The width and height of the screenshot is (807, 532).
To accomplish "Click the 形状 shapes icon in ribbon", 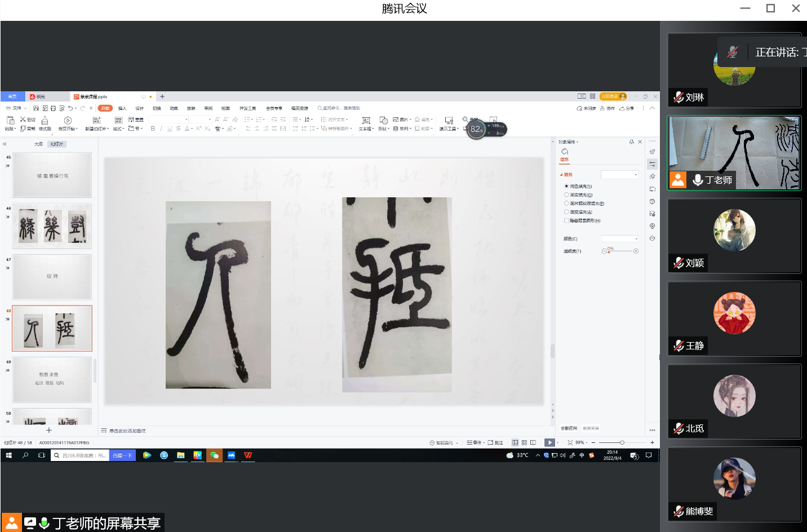I will pos(383,121).
